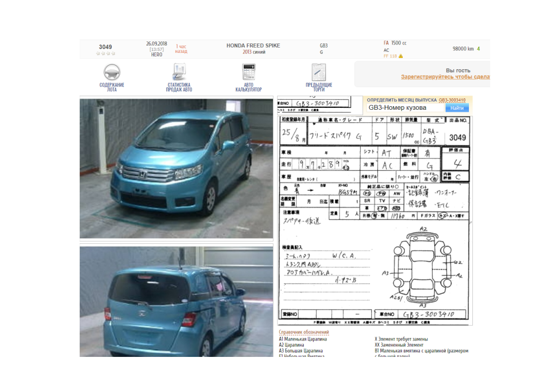This screenshot has height=392, width=555.
Task: Click the registration link for guests
Action: click(x=445, y=77)
